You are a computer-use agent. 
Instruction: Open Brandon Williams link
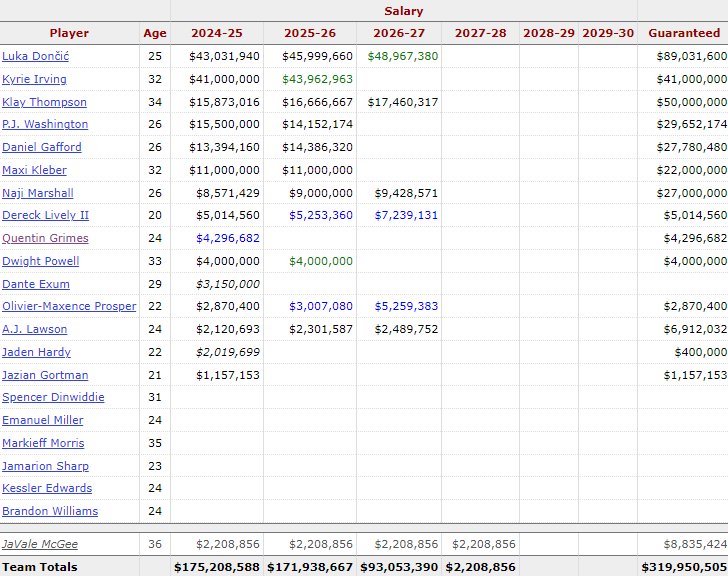tap(50, 511)
